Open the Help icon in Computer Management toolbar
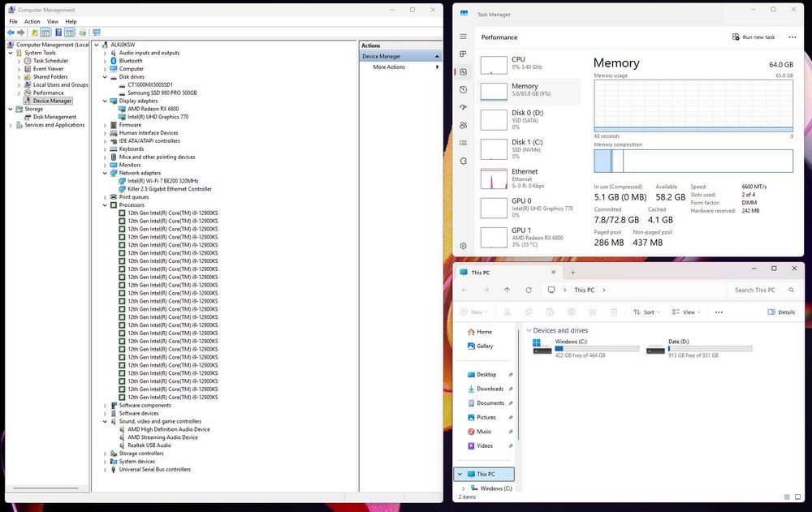Image resolution: width=812 pixels, height=512 pixels. click(58, 32)
